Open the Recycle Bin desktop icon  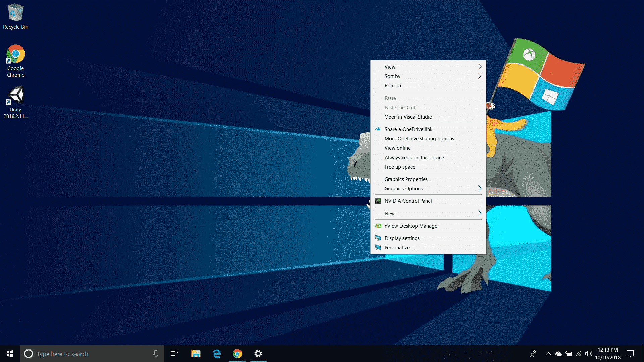point(15,17)
